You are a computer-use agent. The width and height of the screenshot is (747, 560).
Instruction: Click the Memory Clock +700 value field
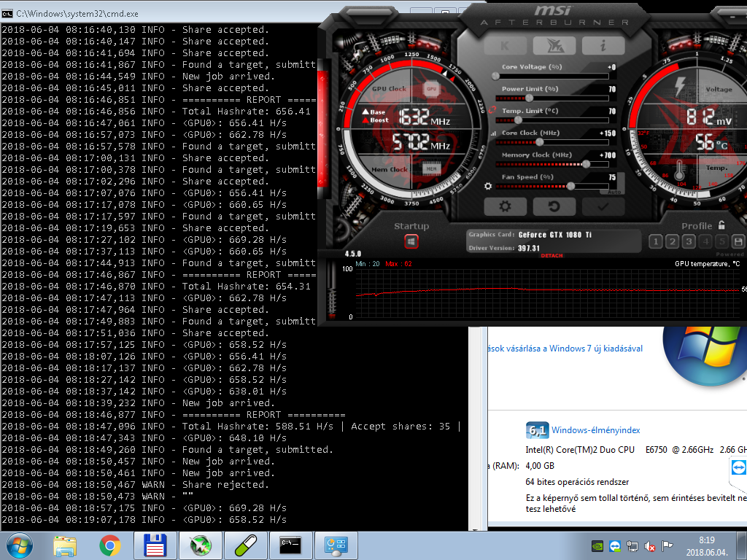coord(608,155)
